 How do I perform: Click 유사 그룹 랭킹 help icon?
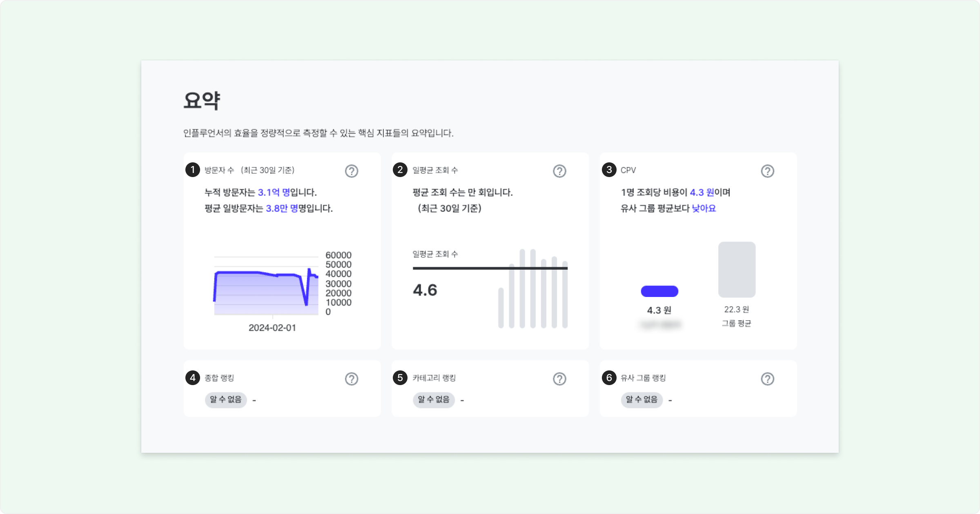coord(767,379)
